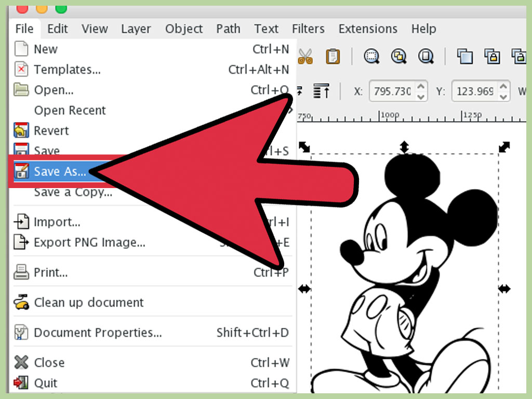
Task: Click the Close X icon
Action: [21, 362]
